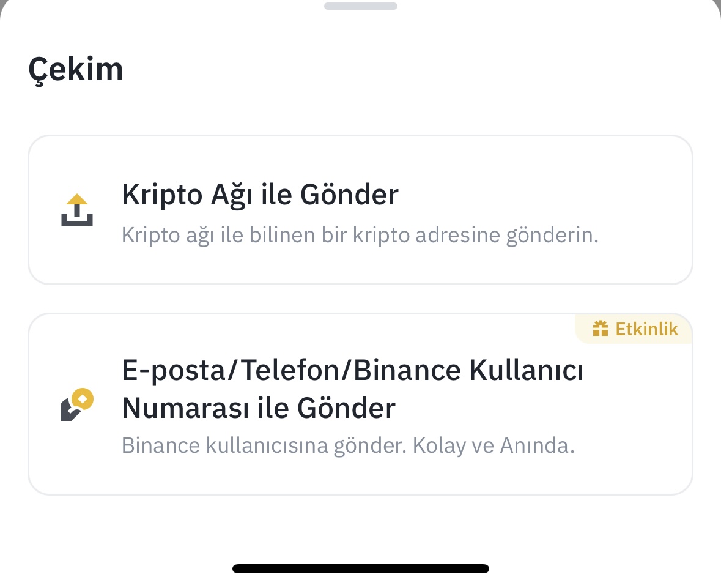Tap E-posta text in second card title
The width and height of the screenshot is (721, 588).
pos(175,371)
